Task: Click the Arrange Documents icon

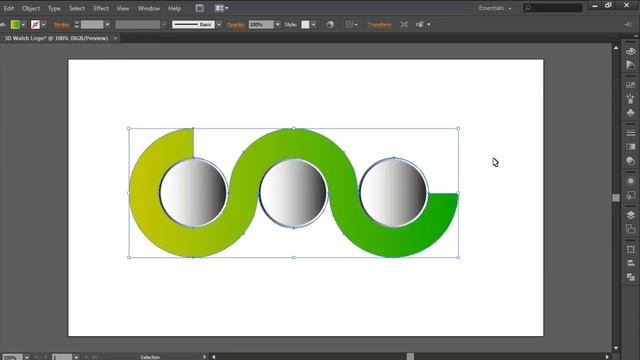Action: [220, 8]
